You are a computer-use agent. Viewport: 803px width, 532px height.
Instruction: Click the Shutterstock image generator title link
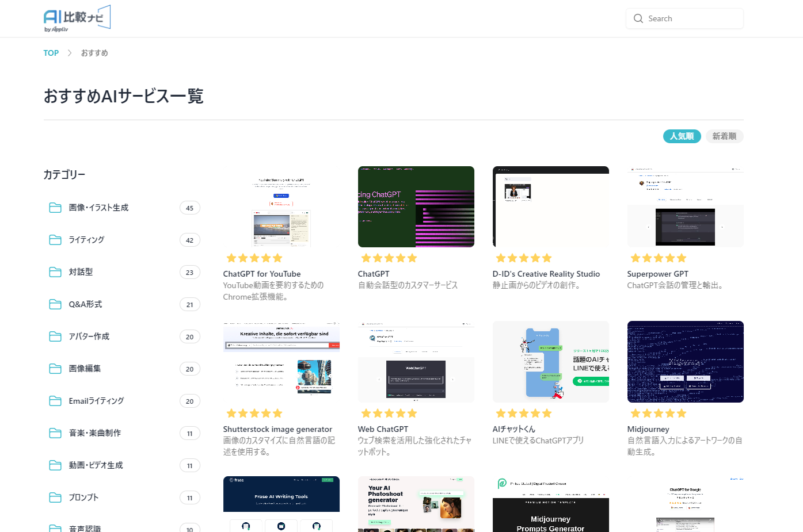(x=277, y=429)
